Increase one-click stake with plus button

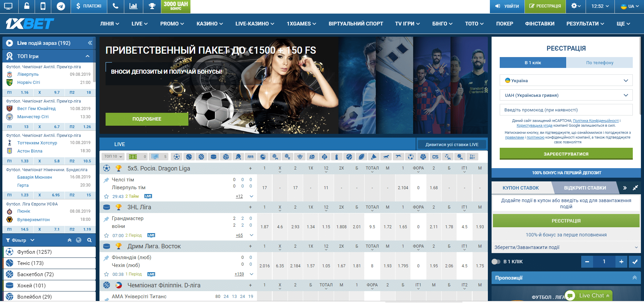click(621, 262)
